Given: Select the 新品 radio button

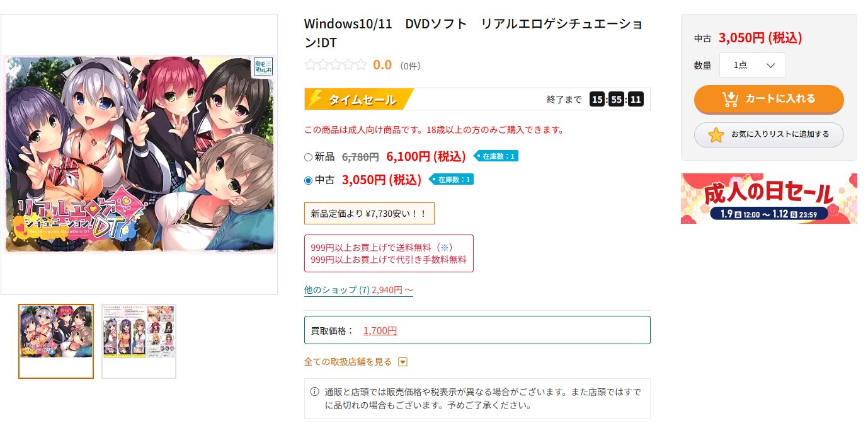Looking at the screenshot, I should coord(308,157).
